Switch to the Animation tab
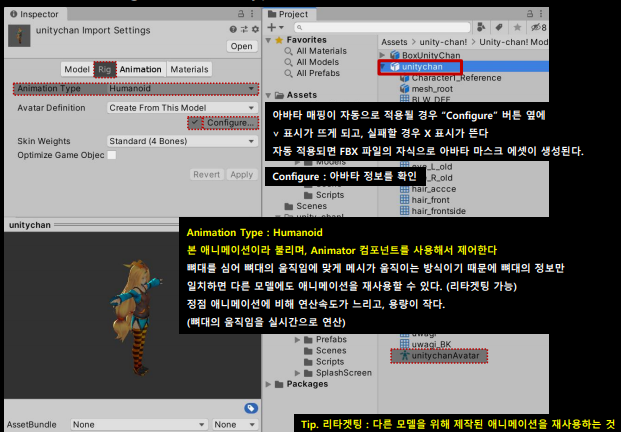The height and width of the screenshot is (432, 621). (141, 69)
